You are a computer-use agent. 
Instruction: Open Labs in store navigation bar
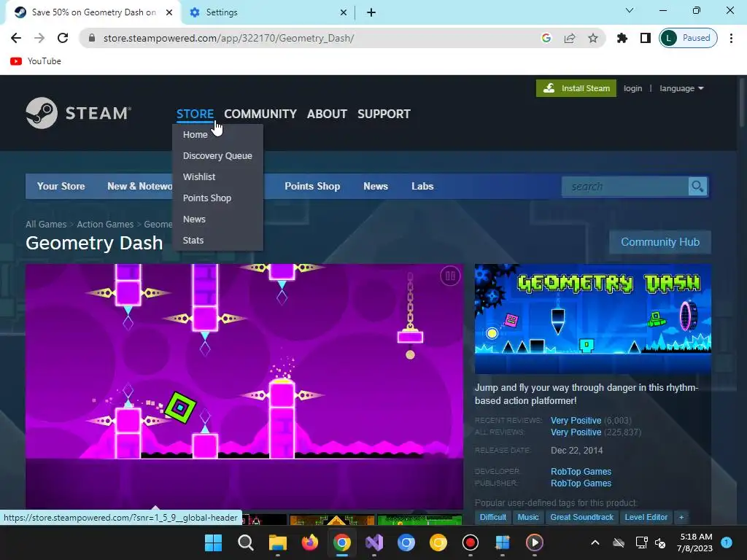click(x=422, y=186)
